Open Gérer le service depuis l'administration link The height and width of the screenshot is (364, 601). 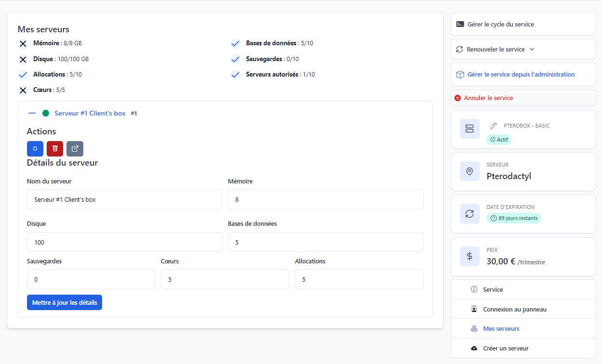point(521,75)
